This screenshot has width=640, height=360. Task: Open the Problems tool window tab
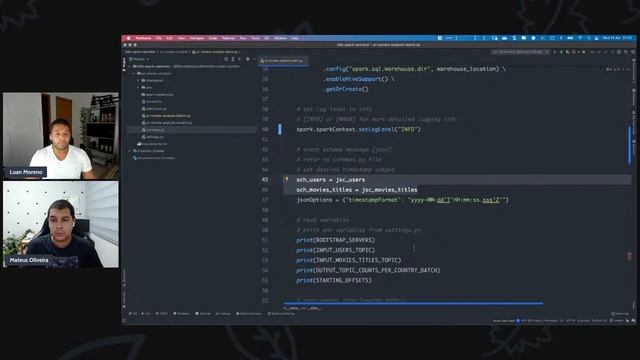[182, 313]
